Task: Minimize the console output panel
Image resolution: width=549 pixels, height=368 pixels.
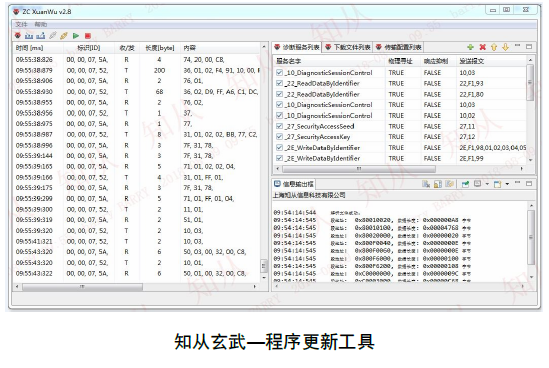Action: 517,183
